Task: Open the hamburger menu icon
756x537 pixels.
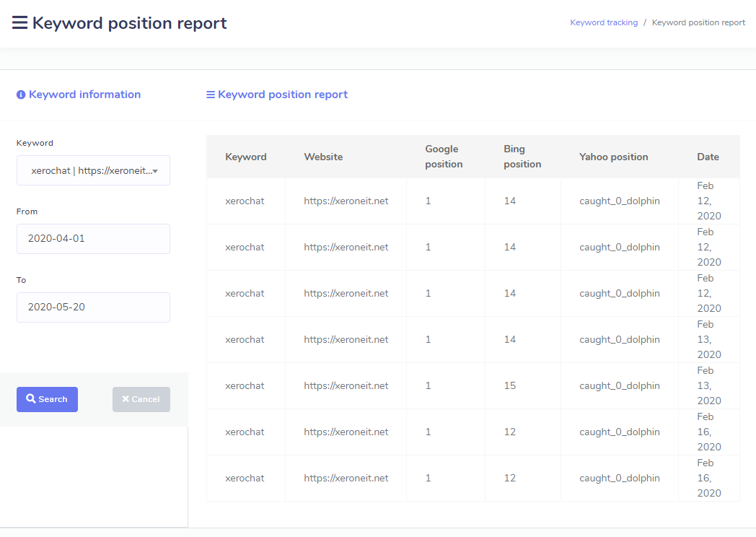Action: pyautogui.click(x=19, y=23)
